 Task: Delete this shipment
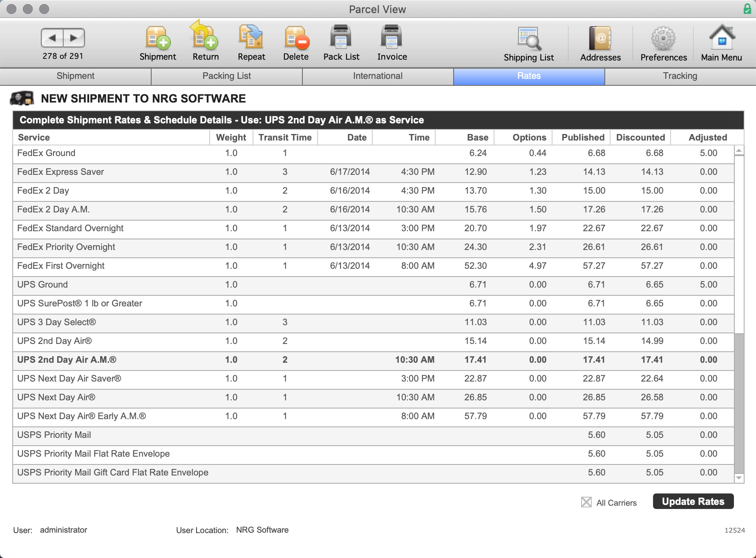[x=296, y=43]
